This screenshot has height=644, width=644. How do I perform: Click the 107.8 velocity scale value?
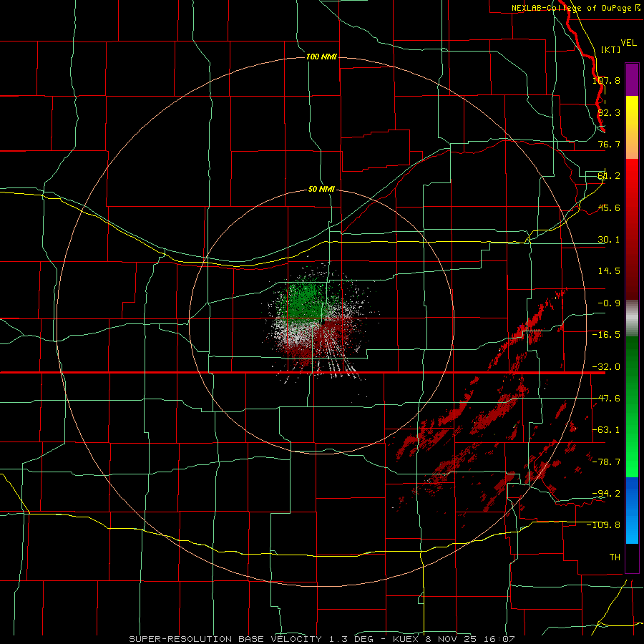point(606,80)
